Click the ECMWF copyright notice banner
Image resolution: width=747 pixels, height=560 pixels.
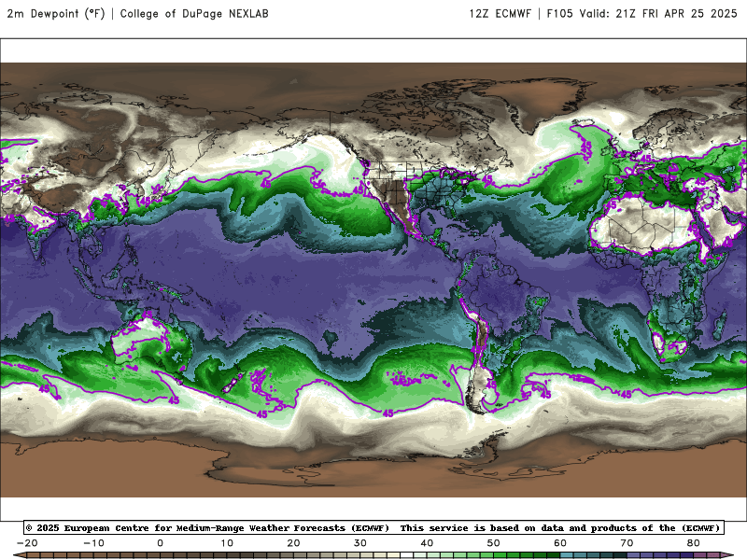(373, 527)
